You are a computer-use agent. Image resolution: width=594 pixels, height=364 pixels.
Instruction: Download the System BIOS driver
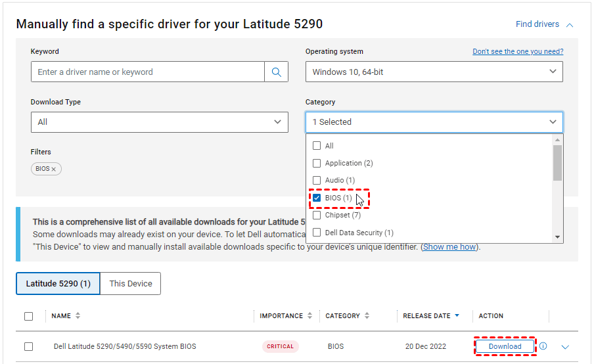[505, 346]
